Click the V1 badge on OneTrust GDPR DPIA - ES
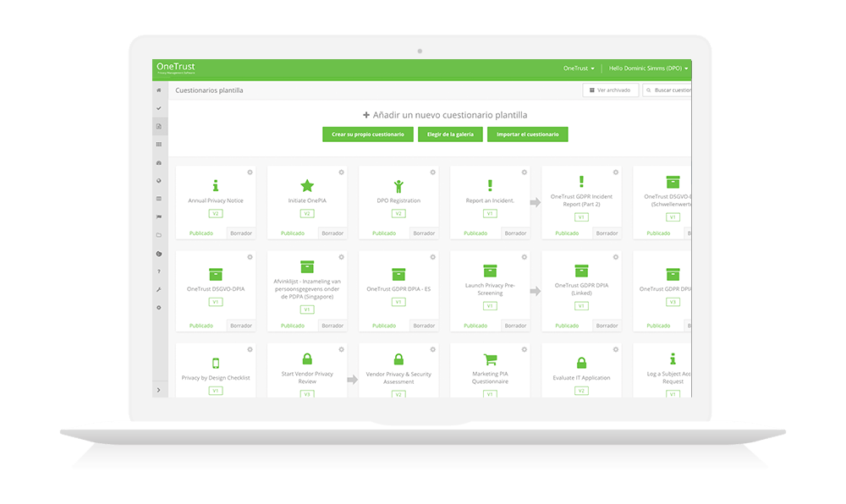 point(398,303)
